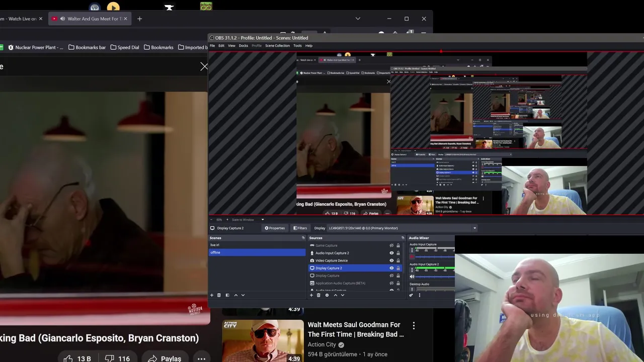Move scene up in Scenes dock
The height and width of the screenshot is (362, 644).
point(235,295)
